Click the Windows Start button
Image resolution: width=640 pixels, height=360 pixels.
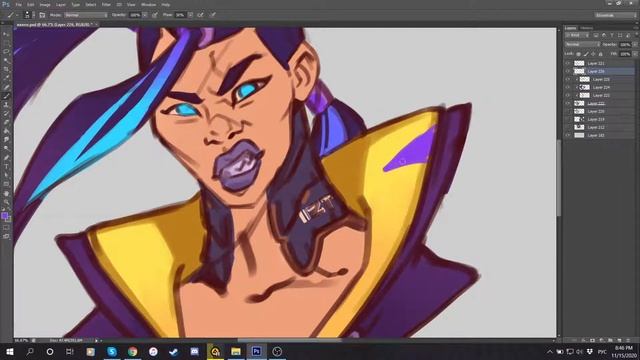click(x=9, y=351)
